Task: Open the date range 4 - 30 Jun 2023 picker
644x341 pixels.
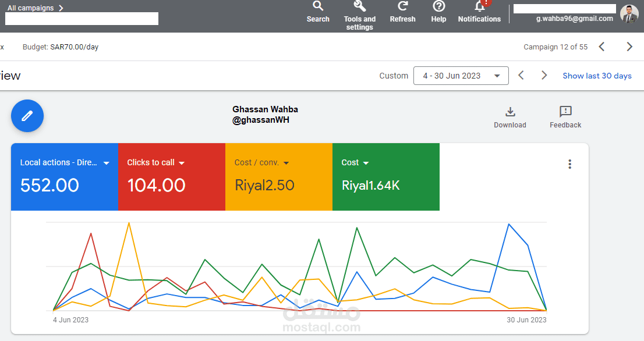Action: 461,76
